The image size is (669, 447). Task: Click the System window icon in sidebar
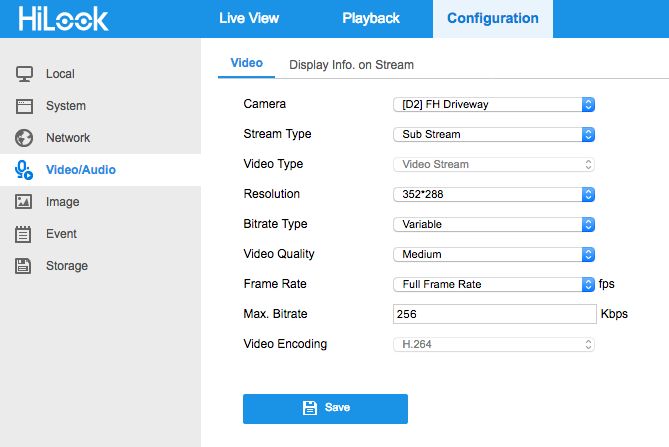[x=25, y=106]
